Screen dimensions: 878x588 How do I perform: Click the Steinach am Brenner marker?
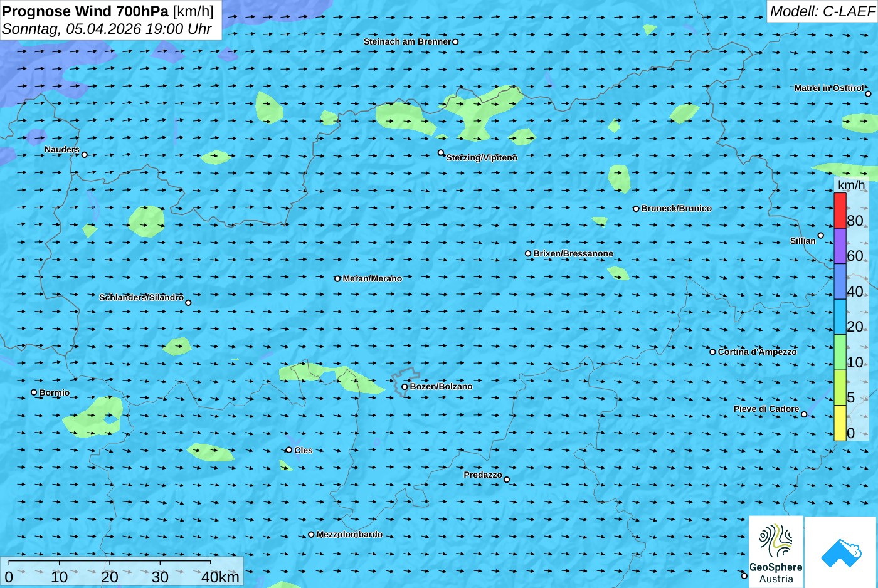point(455,42)
